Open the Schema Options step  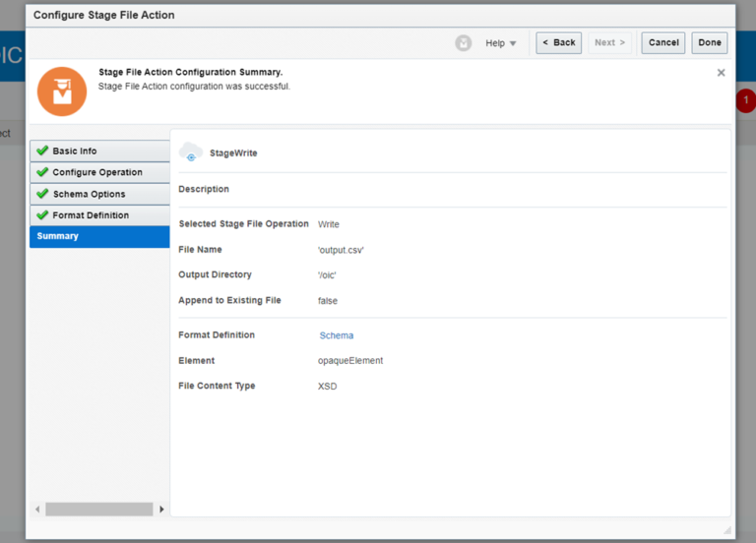coord(89,194)
